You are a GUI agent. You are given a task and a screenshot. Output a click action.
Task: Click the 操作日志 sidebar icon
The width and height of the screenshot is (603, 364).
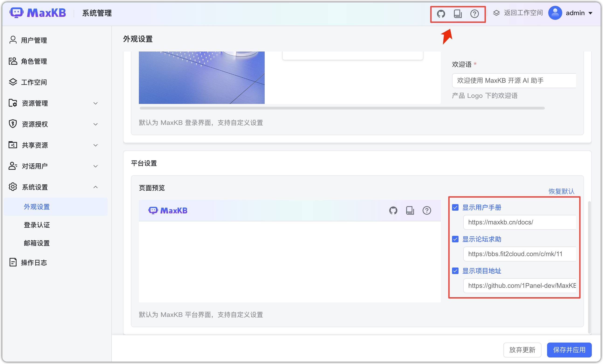[x=13, y=262]
